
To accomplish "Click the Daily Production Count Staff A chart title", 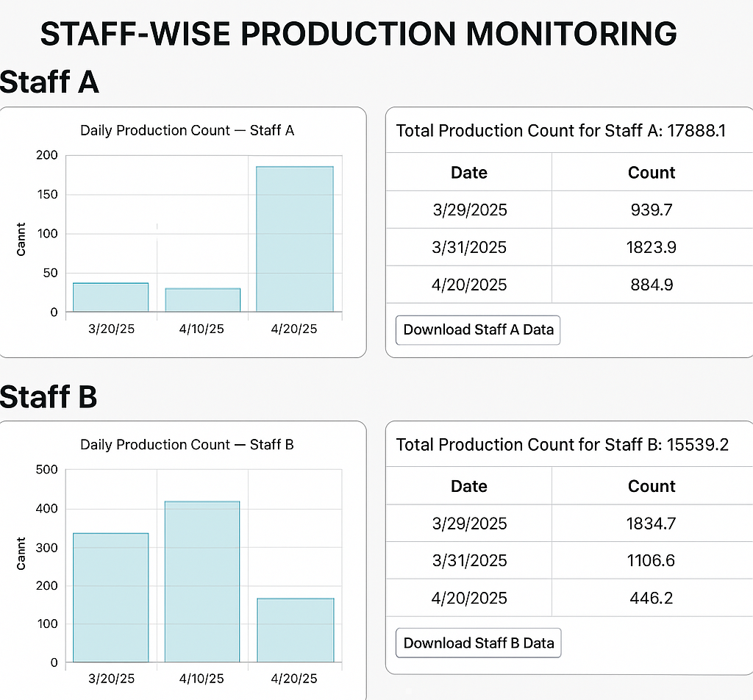I will click(x=187, y=130).
